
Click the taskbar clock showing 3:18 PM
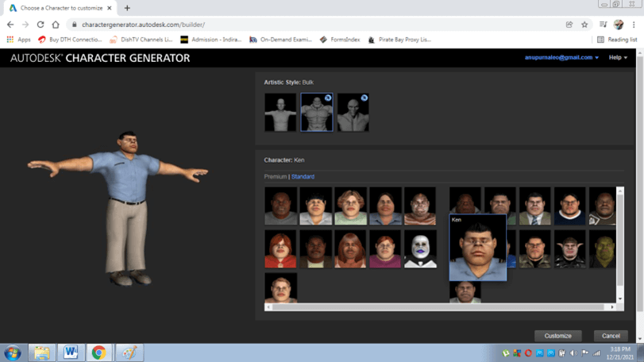(620, 353)
